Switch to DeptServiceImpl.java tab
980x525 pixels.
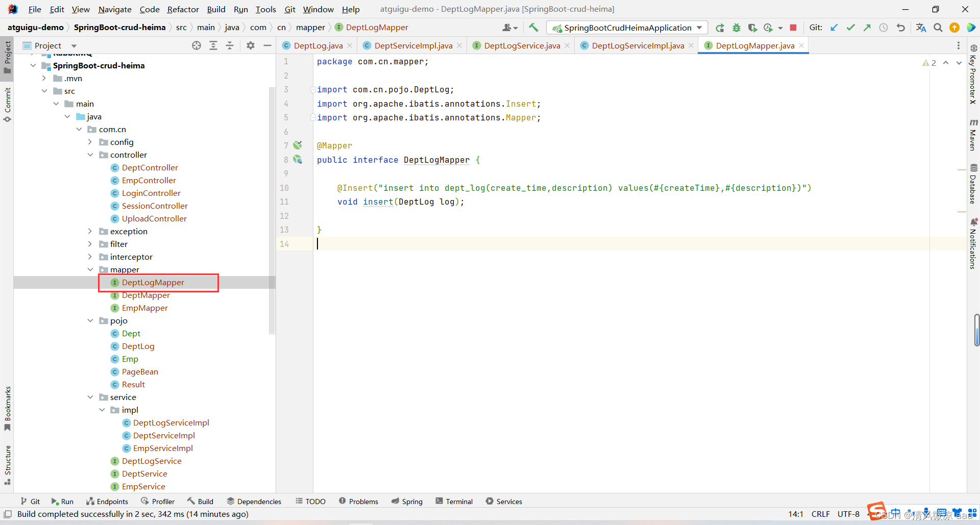click(x=413, y=45)
